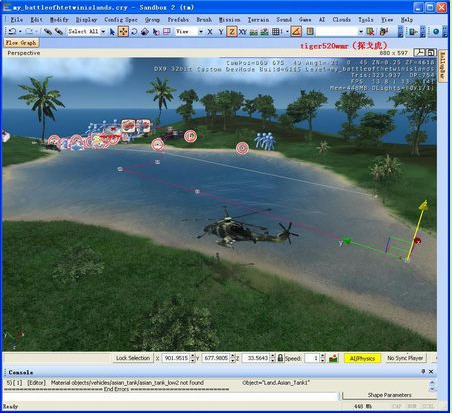Toggle the Snap Angle icon
Image resolution: width=452 pixels, height=413 pixels.
click(x=296, y=32)
